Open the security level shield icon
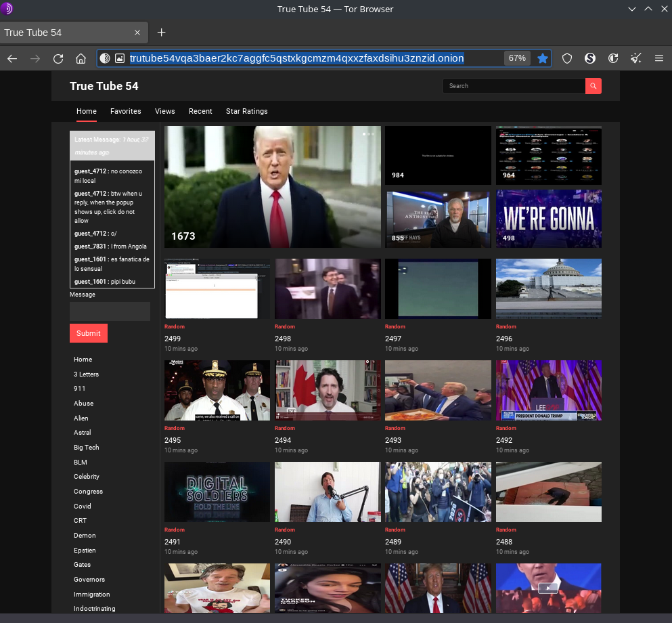 tap(567, 58)
